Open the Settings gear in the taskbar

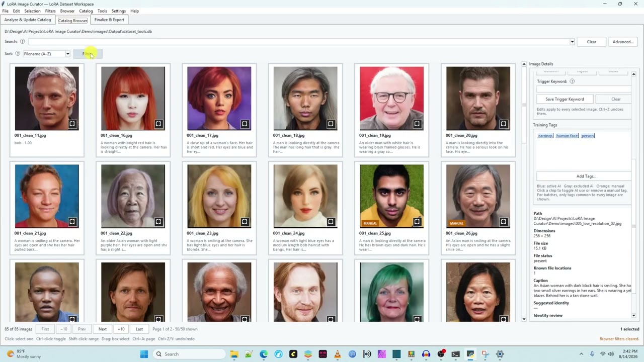click(x=500, y=354)
